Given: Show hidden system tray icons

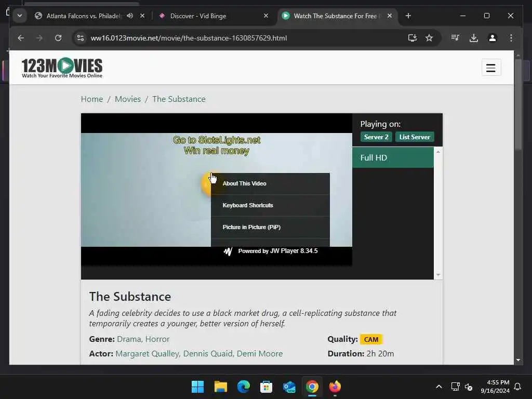Looking at the screenshot, I should point(438,387).
